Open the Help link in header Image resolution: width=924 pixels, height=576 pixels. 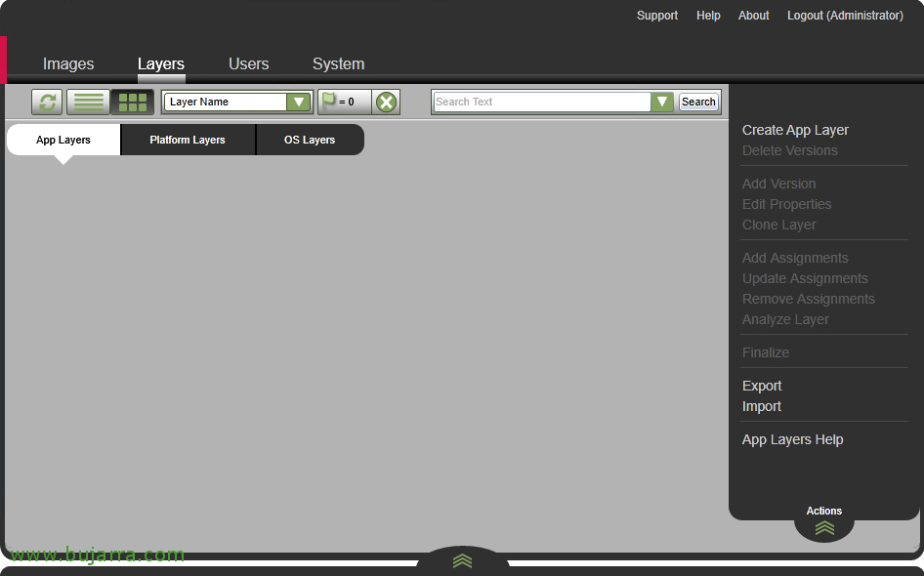click(708, 16)
